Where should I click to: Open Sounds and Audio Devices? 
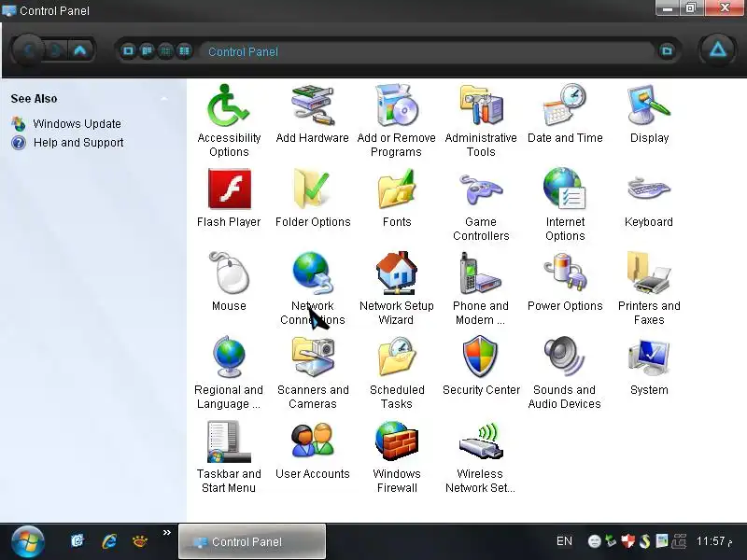point(565,372)
